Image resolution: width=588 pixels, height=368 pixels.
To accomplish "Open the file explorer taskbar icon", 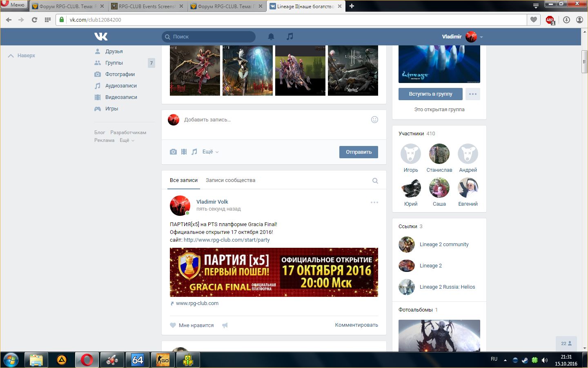I will [36, 360].
